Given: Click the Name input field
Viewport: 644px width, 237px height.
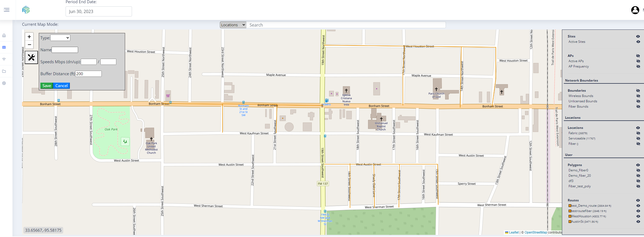Looking at the screenshot, I should [65, 50].
